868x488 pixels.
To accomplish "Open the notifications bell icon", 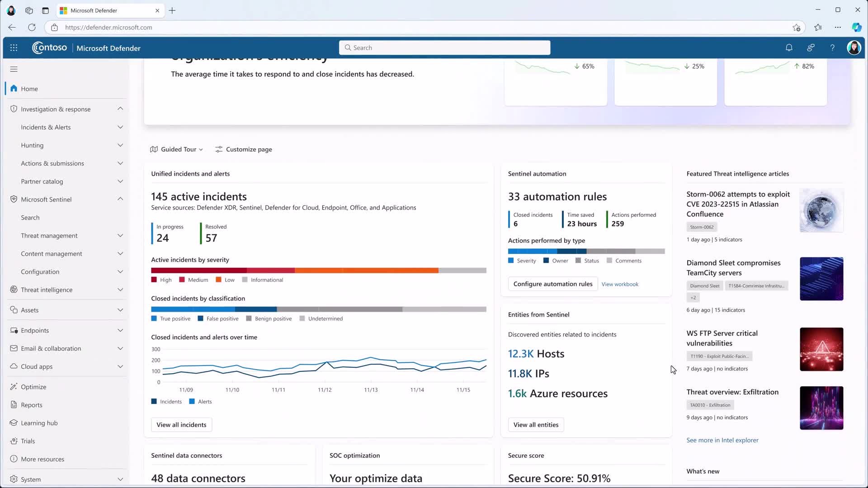I will coord(789,48).
